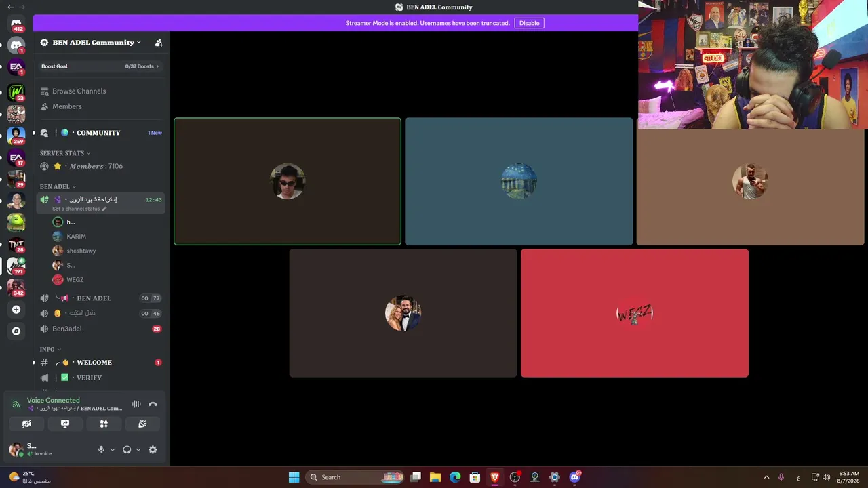868x488 pixels.
Task: Launch Microsoft Edge from the taskbar
Action: pos(455,477)
